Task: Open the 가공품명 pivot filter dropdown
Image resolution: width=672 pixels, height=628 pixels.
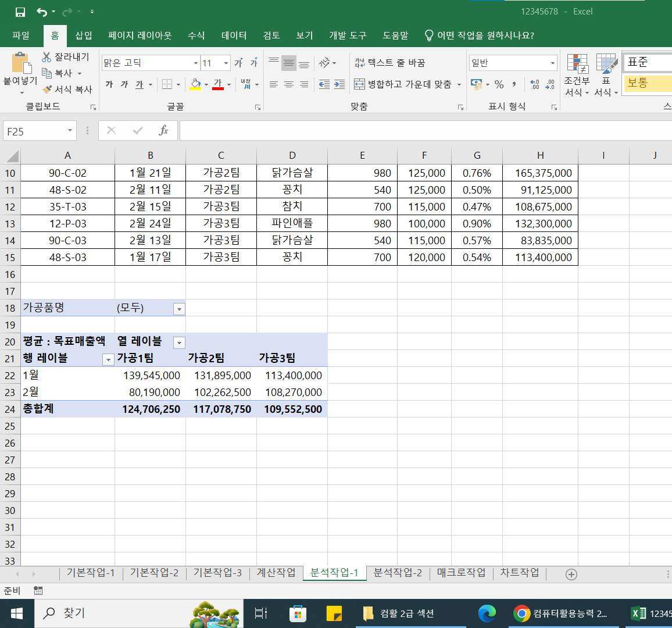Action: (179, 309)
